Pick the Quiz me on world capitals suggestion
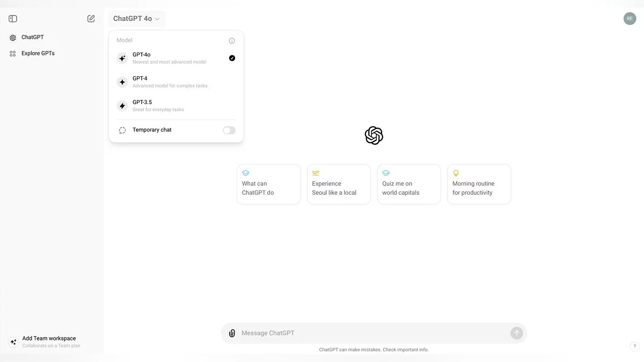Viewport: 644px width, 362px height. (409, 184)
